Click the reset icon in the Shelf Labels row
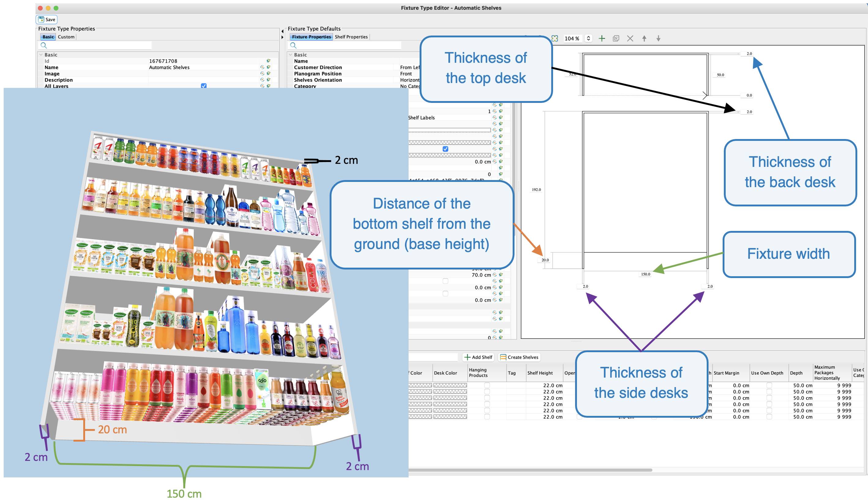 click(495, 118)
